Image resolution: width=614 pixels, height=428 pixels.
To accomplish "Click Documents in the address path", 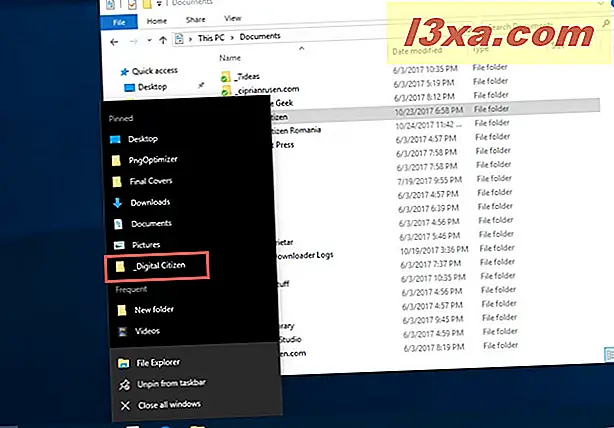I will pyautogui.click(x=260, y=36).
